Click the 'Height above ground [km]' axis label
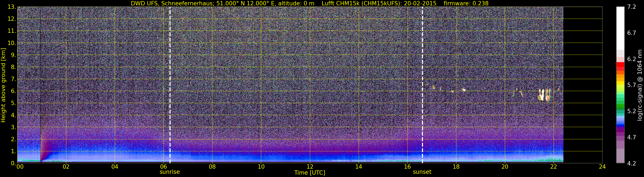Image resolution: width=644 pixels, height=177 pixels. pyautogui.click(x=3, y=85)
